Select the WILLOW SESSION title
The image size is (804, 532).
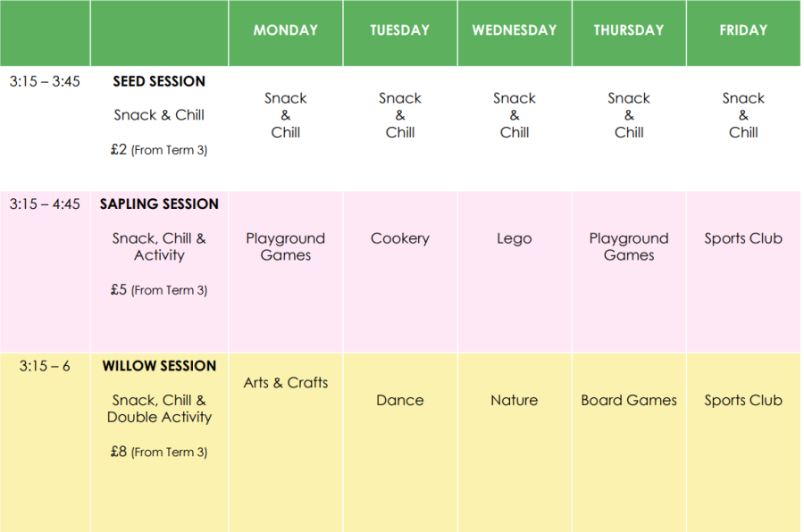[x=159, y=366]
